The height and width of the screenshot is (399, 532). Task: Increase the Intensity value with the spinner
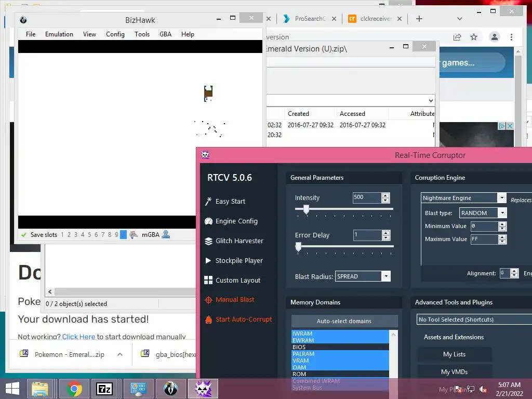pyautogui.click(x=385, y=195)
